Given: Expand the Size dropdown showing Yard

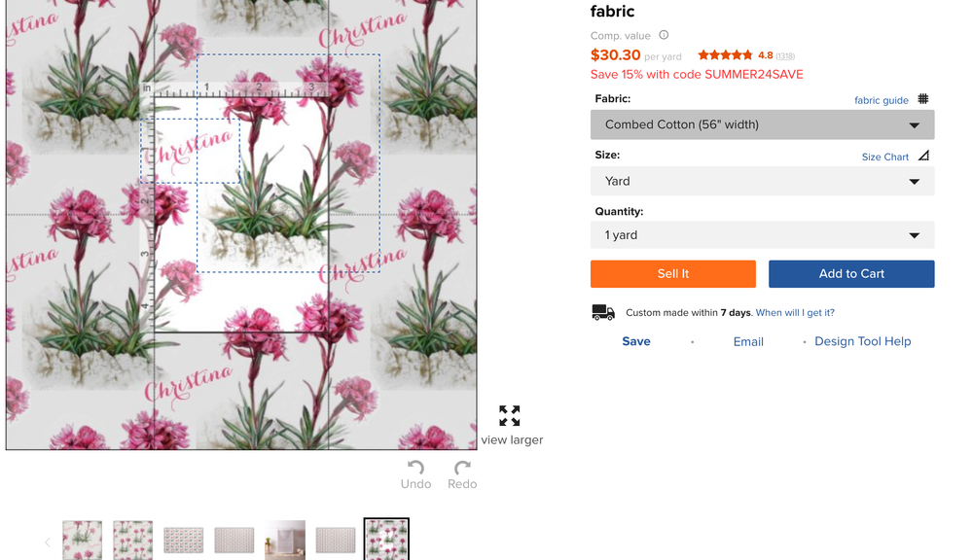Looking at the screenshot, I should tap(762, 181).
